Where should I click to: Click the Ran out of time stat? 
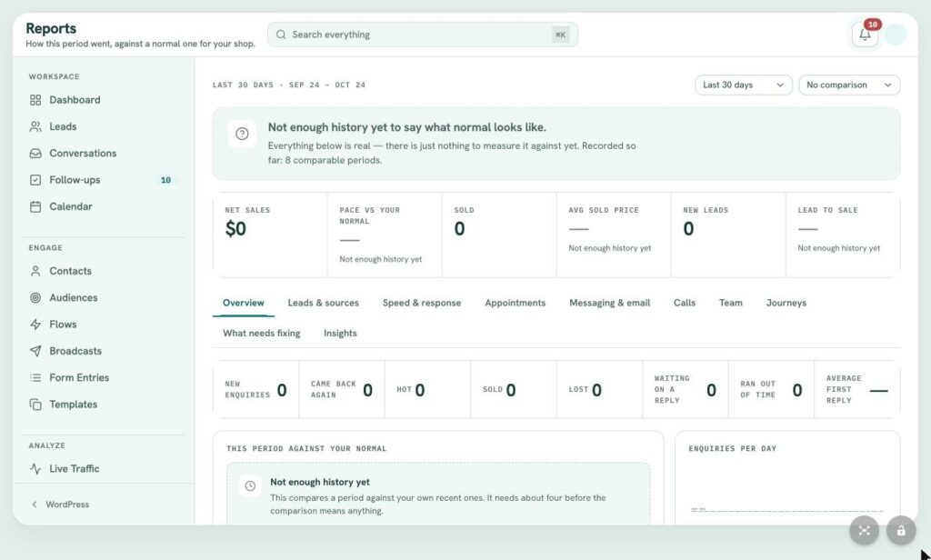[x=771, y=390]
